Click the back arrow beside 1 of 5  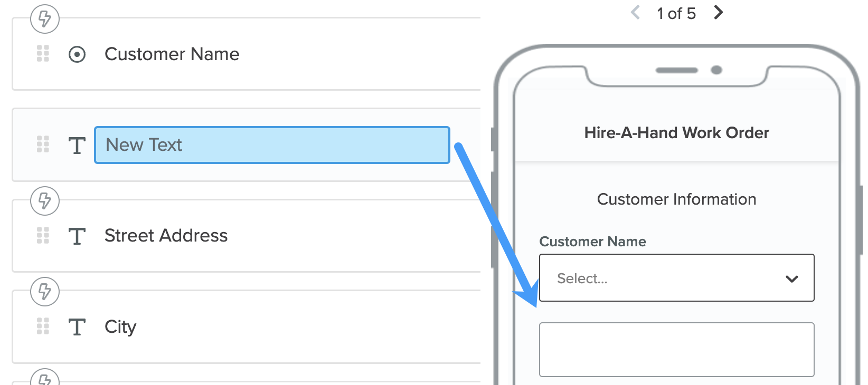pyautogui.click(x=635, y=12)
